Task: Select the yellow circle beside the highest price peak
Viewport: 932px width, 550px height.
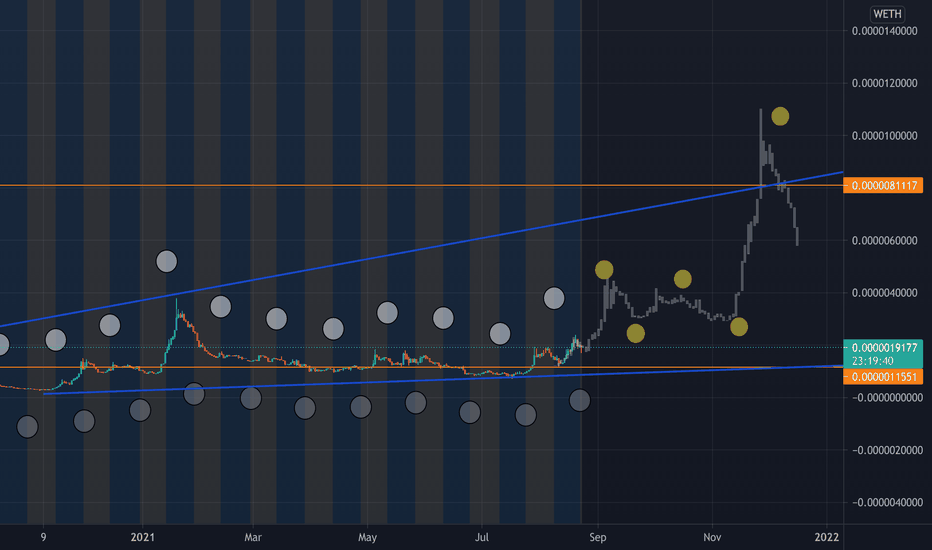Action: coord(780,117)
